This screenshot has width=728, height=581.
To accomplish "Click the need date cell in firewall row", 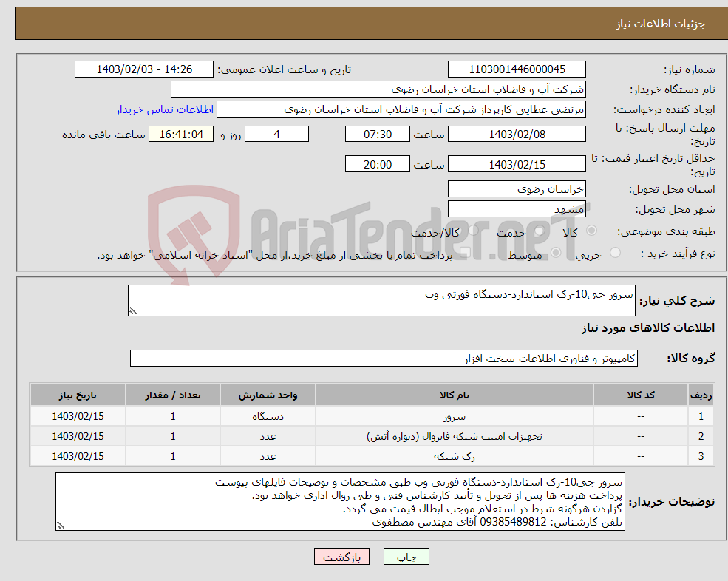I will tap(78, 436).
